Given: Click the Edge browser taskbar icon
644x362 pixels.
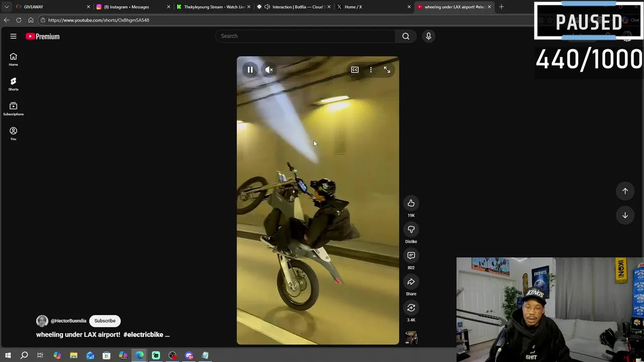Looking at the screenshot, I should pyautogui.click(x=139, y=355).
